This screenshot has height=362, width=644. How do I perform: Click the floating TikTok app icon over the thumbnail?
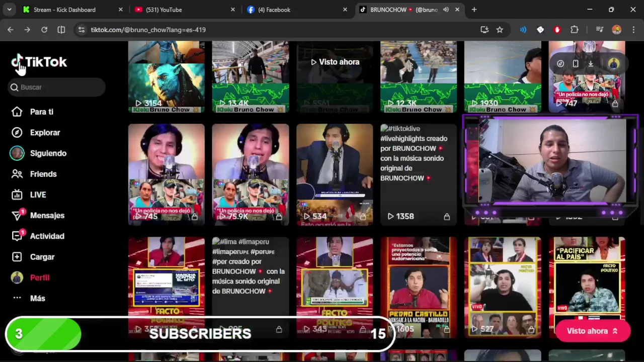coord(560,64)
